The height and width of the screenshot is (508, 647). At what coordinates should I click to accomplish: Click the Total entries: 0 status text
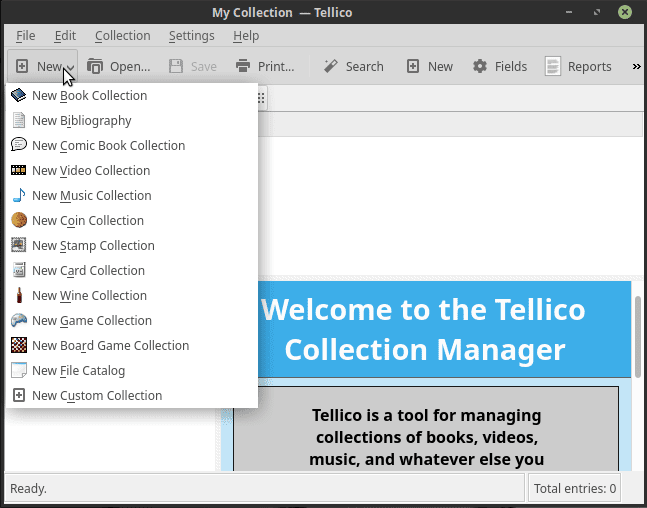575,489
